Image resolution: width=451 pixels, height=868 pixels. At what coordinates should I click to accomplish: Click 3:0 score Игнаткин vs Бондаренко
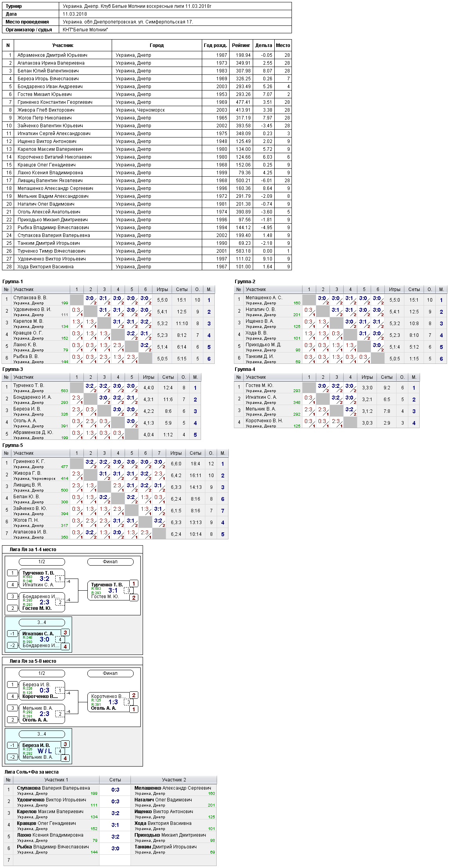click(x=45, y=639)
